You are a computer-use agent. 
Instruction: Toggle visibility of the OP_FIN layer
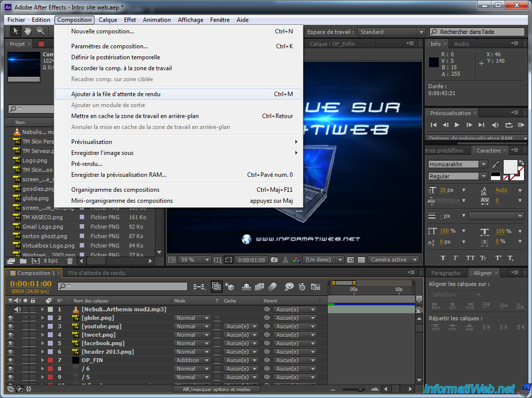[x=10, y=360]
